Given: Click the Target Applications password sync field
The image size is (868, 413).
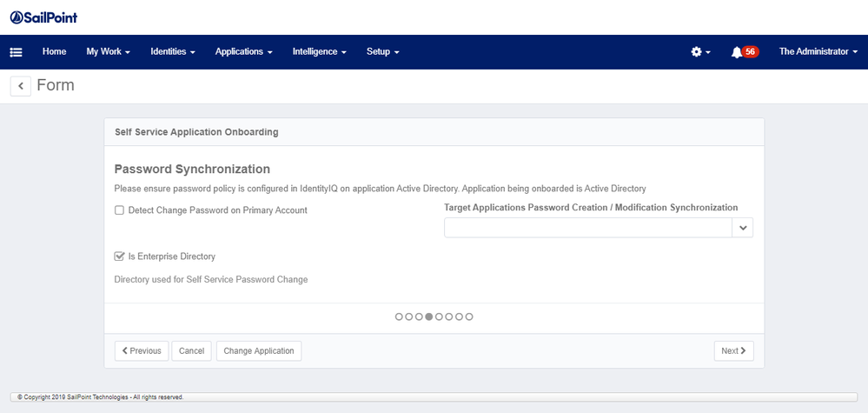Looking at the screenshot, I should [x=587, y=227].
